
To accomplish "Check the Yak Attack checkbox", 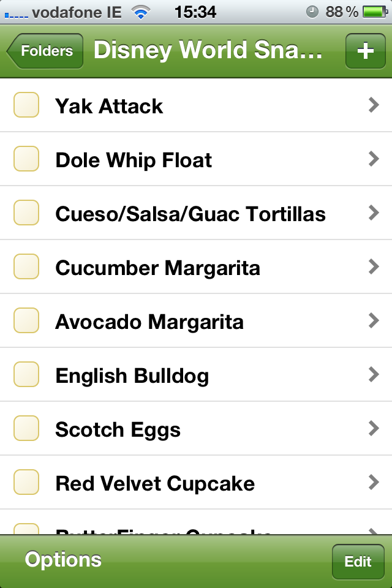I will point(26,105).
